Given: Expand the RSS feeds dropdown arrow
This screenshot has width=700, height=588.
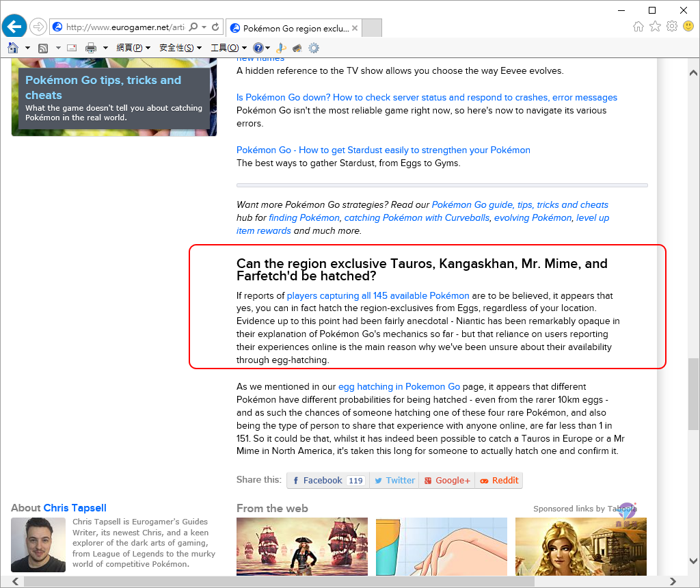Looking at the screenshot, I should (58, 48).
